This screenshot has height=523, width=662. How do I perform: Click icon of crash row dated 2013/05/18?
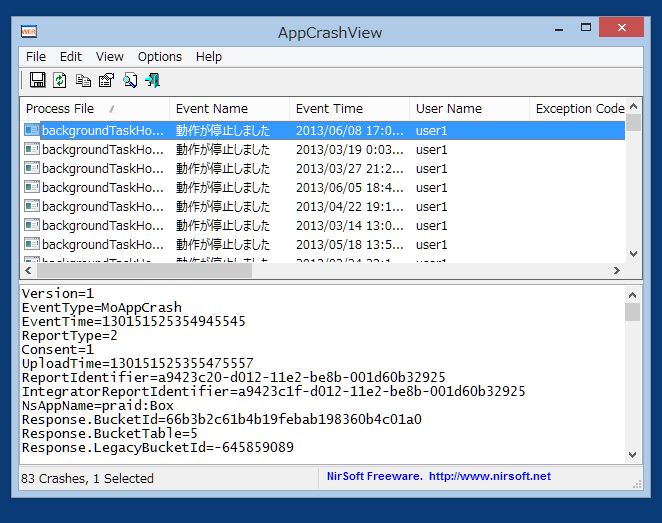tap(32, 244)
